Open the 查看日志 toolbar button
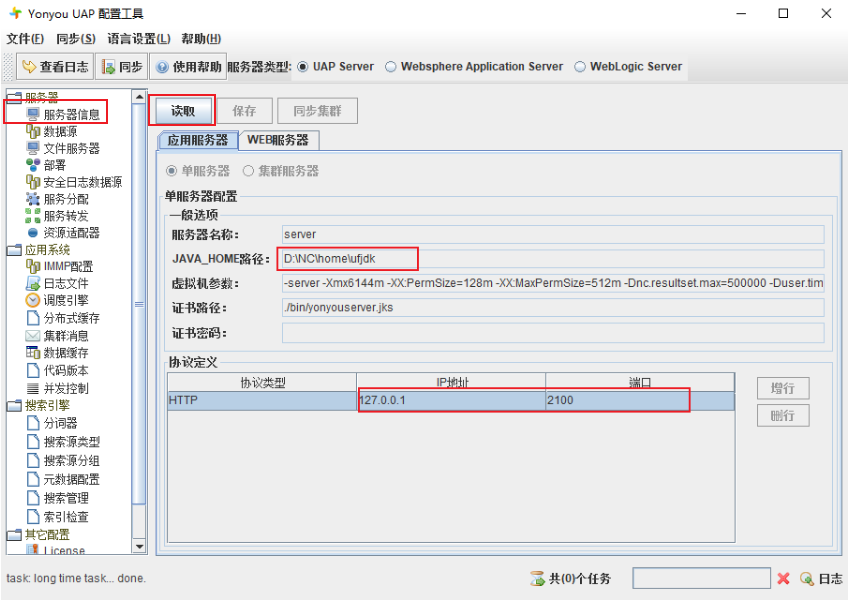Screen dimensions: 849x600 click(55, 67)
